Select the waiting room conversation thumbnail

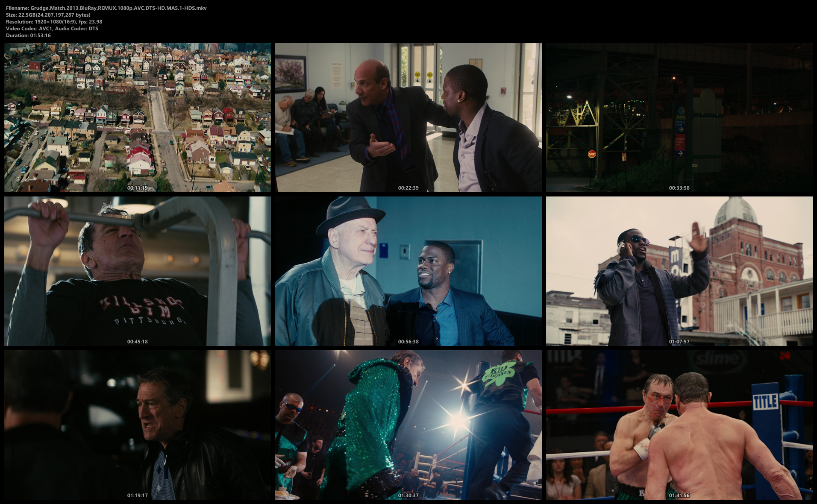tap(408, 117)
